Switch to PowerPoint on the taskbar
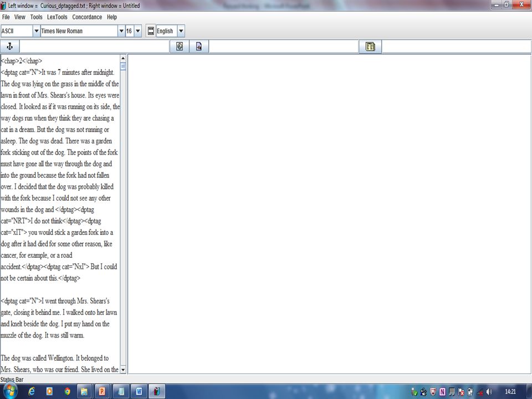The width and height of the screenshot is (532, 399). [x=102, y=392]
